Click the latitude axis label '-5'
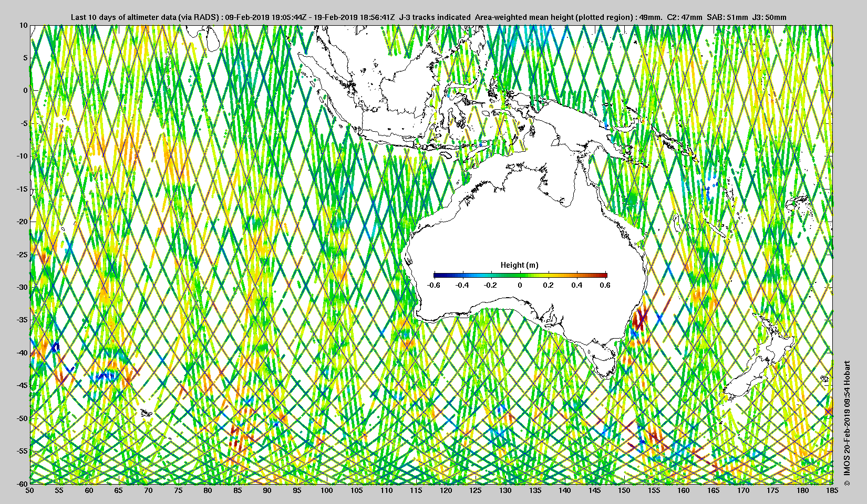The image size is (867, 504). 23,123
